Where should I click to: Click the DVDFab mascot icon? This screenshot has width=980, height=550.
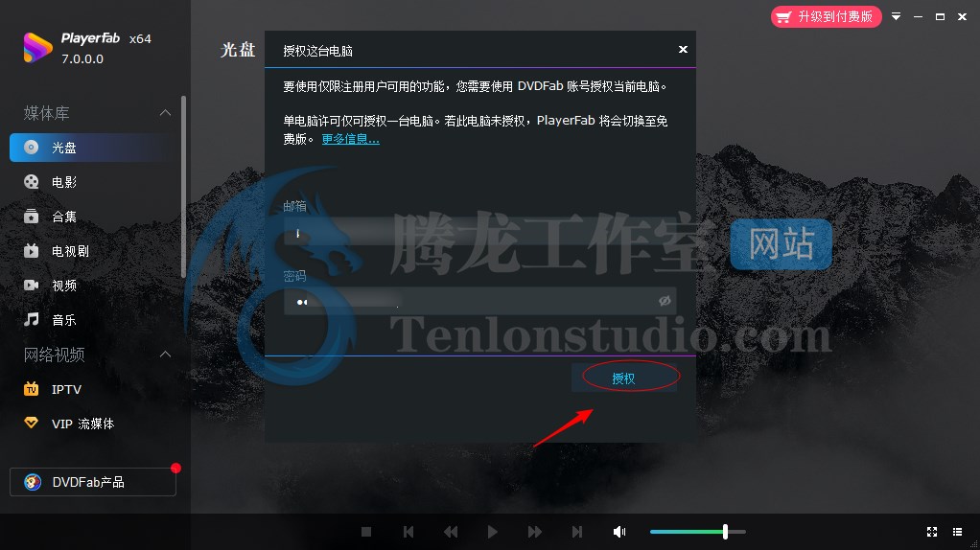coord(33,482)
